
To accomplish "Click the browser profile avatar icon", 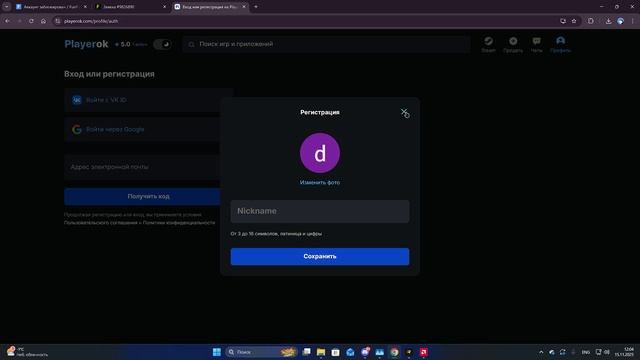I will [620, 21].
